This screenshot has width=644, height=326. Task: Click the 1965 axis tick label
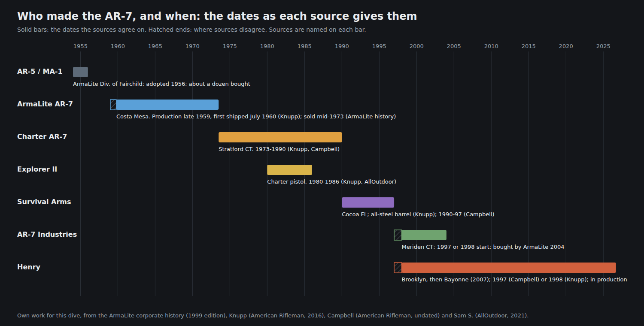coord(155,46)
